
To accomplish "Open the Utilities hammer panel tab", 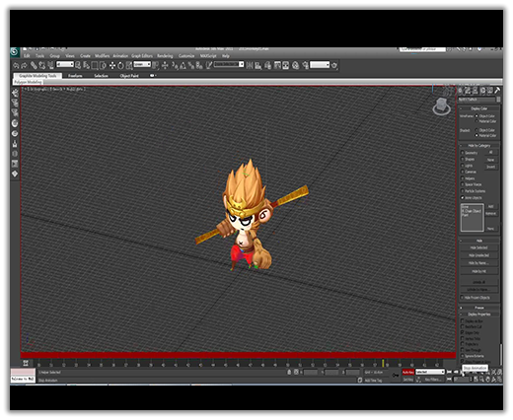I will coord(497,91).
